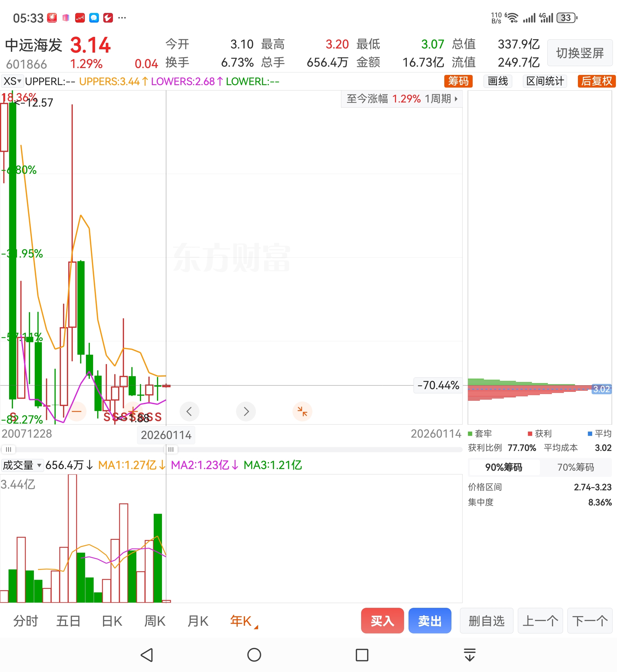The image size is (617, 672).
Task: Open the 成交量 indicator dropdown
Action: click(x=22, y=465)
